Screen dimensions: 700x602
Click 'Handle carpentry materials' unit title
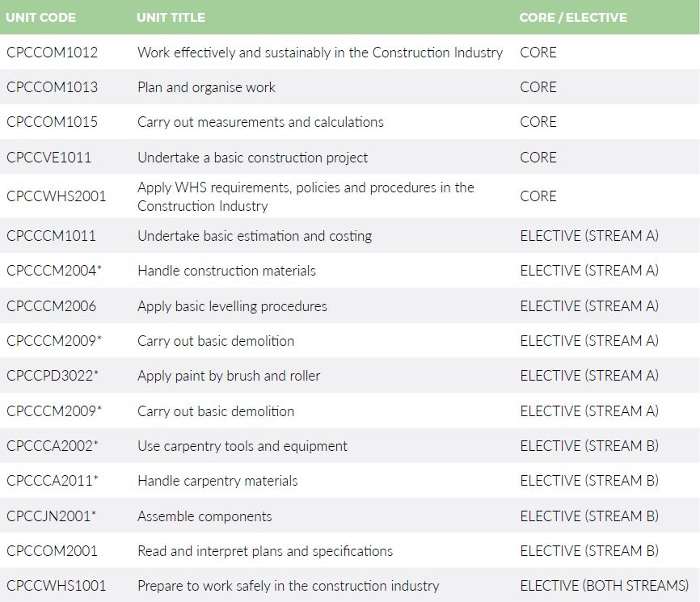(x=217, y=481)
